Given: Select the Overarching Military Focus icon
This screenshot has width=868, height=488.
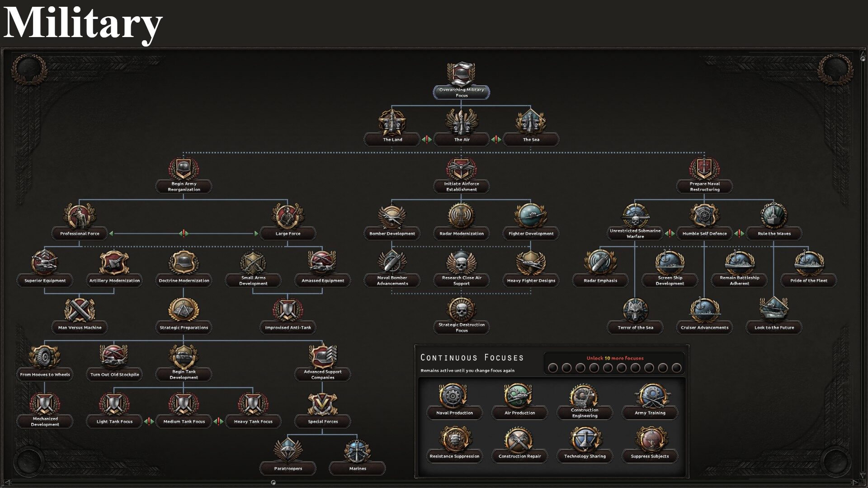Looking at the screenshot, I should tap(461, 74).
